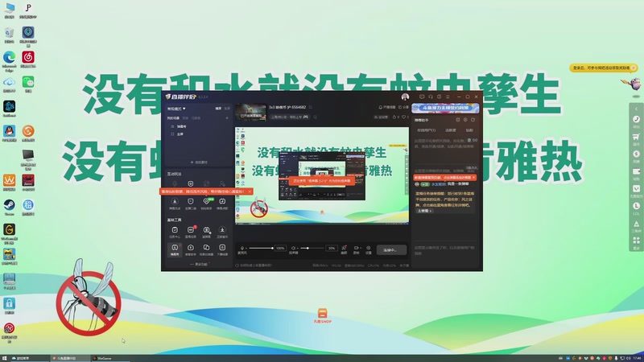The image size is (644, 362).
Task: Click the microphone 100% value box
Action: (280, 248)
